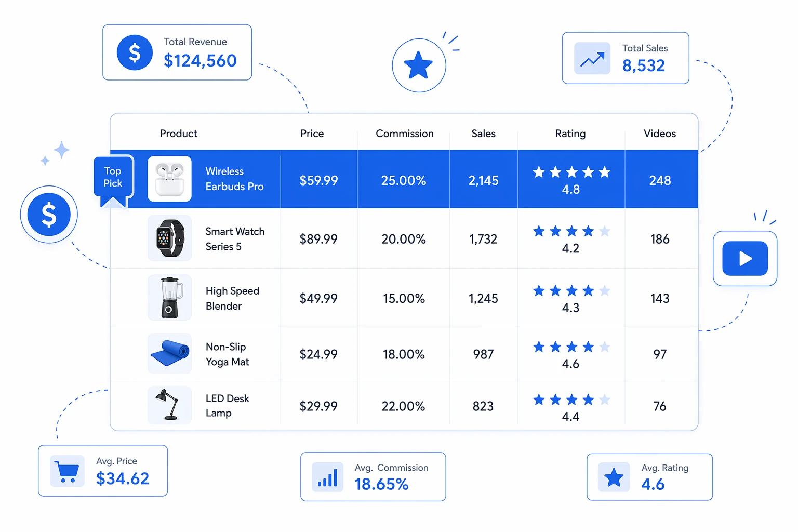This screenshot has width=798, height=532.
Task: Click the 20.00% commission cell
Action: click(404, 239)
